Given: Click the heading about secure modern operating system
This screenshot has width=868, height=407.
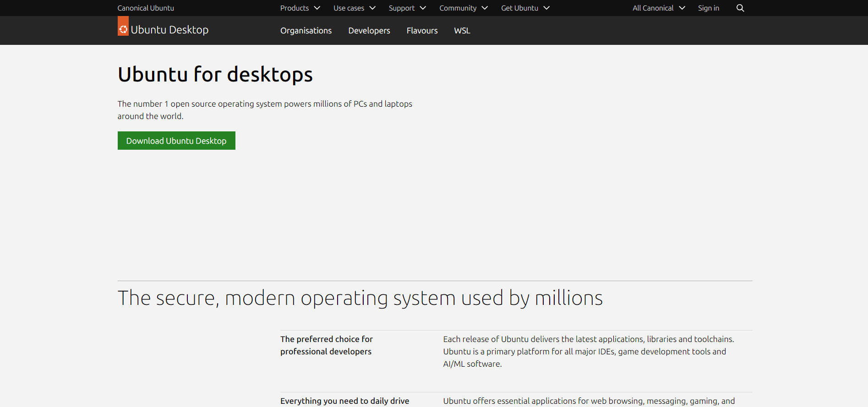Looking at the screenshot, I should point(360,298).
